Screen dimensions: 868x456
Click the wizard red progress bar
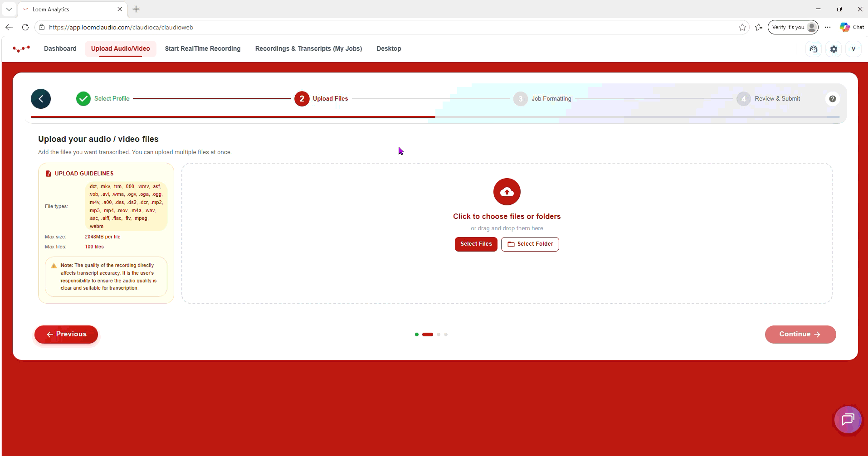pyautogui.click(x=233, y=117)
